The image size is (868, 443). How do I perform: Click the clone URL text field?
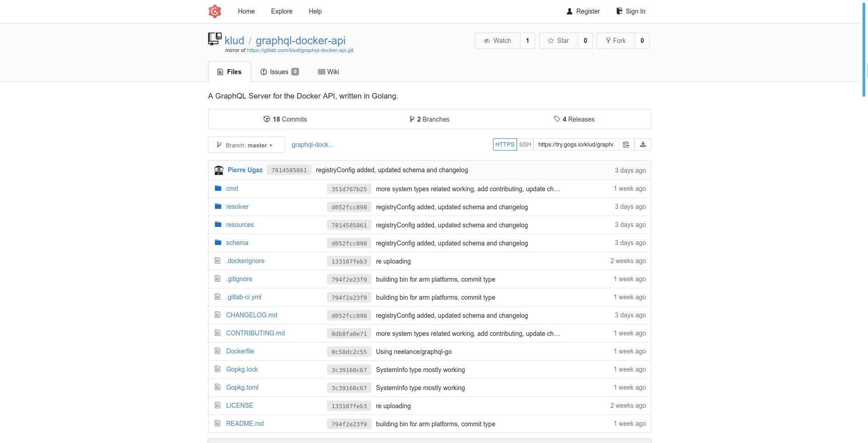tap(575, 145)
